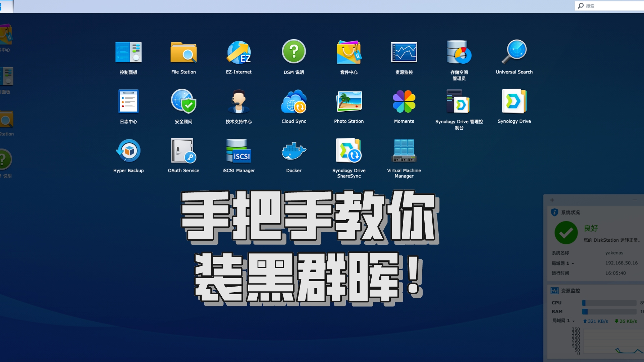Image resolution: width=644 pixels, height=362 pixels.
Task: Minimize the widget panel
Action: (x=635, y=200)
